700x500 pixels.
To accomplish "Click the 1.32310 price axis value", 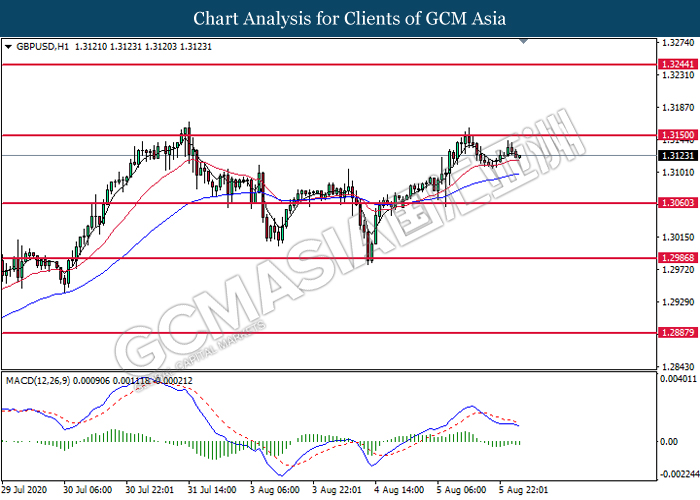I will [678, 75].
